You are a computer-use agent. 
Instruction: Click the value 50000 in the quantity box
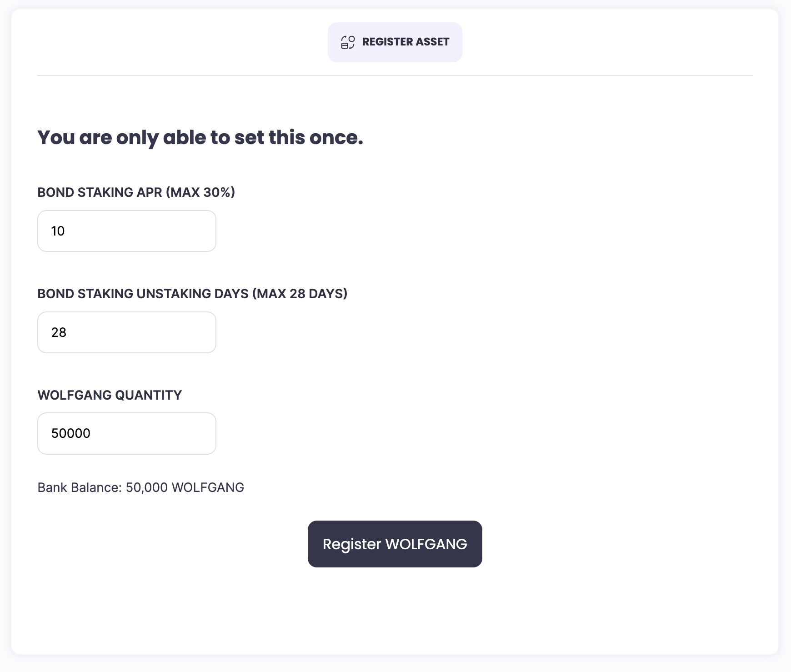[71, 433]
